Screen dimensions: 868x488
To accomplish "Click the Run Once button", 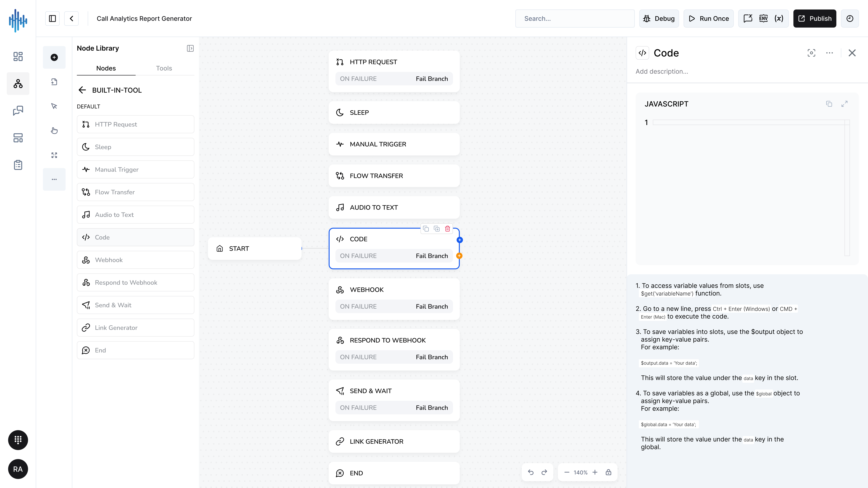I will click(x=709, y=19).
